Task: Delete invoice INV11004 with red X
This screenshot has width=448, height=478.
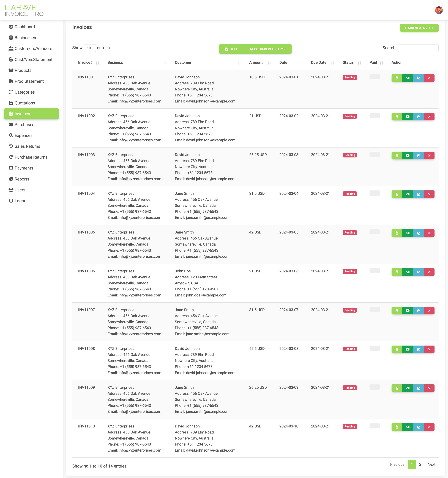Action: (x=429, y=194)
